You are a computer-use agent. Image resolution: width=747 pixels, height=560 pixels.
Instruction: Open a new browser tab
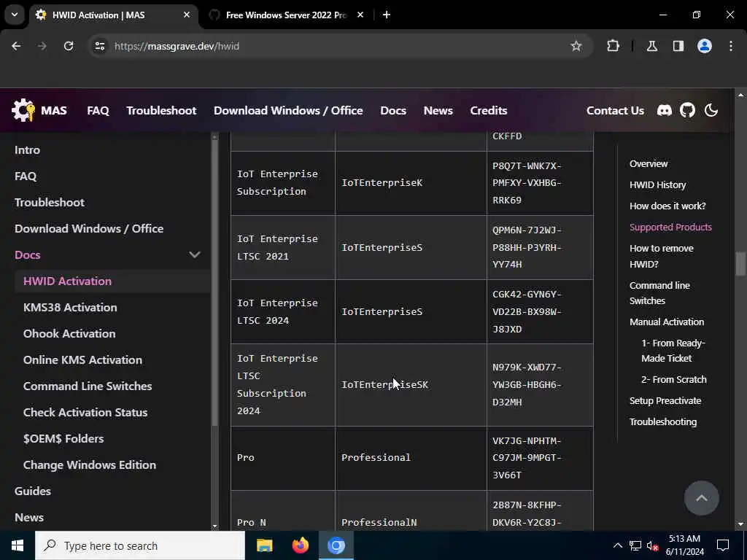387,15
